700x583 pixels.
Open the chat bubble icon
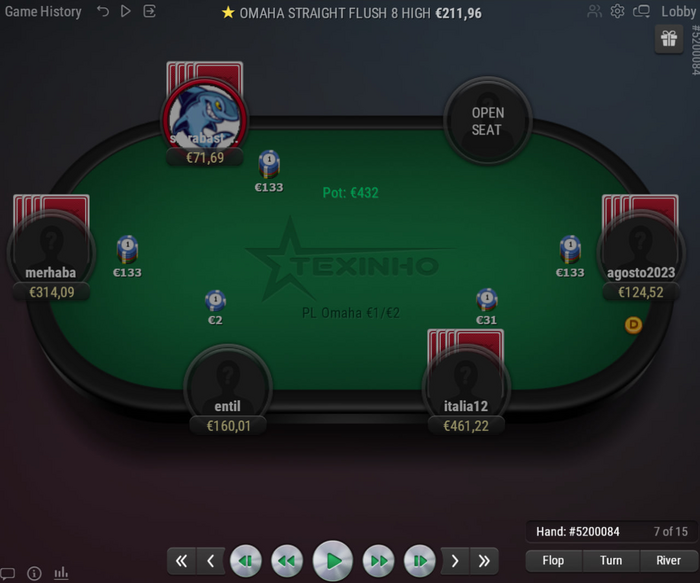click(8, 573)
